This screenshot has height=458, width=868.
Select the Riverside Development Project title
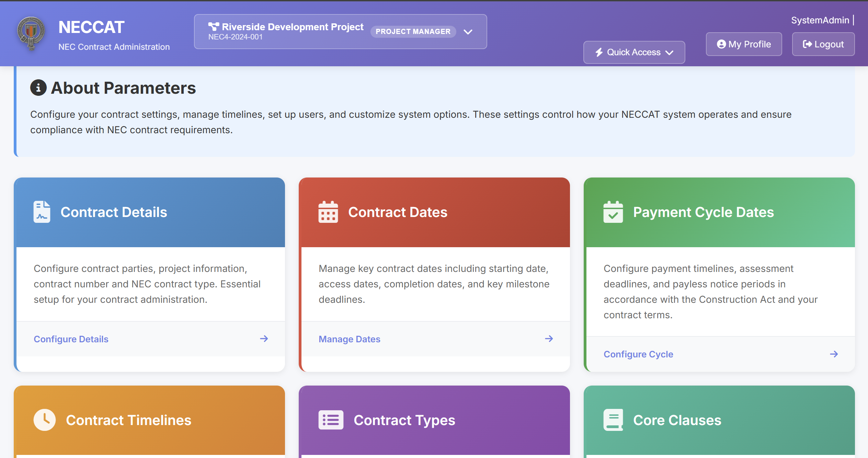click(293, 26)
